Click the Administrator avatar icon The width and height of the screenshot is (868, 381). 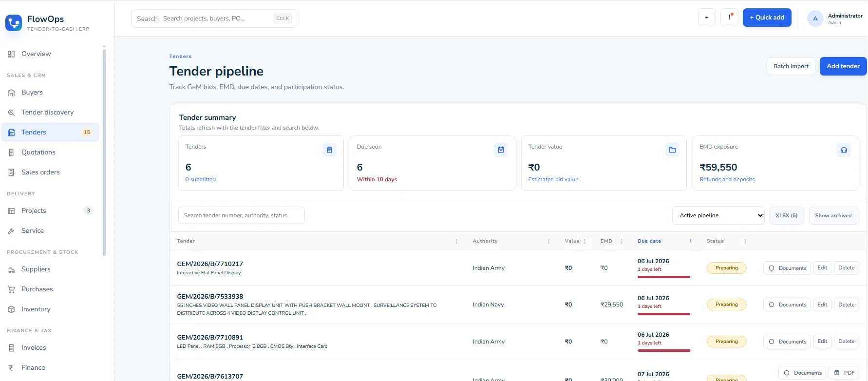[815, 19]
